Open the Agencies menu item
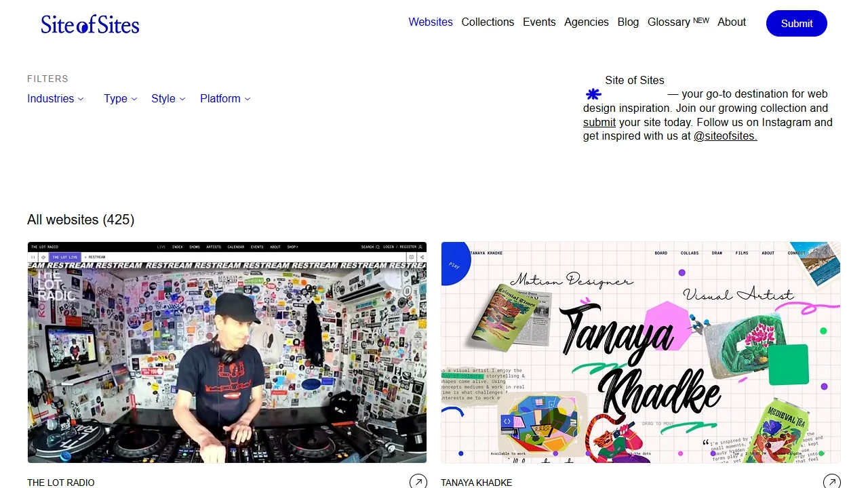Screen dimensions: 868x488 (586, 22)
